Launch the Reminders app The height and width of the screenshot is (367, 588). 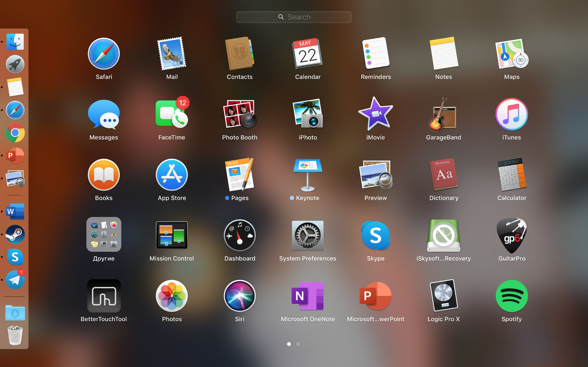(376, 54)
